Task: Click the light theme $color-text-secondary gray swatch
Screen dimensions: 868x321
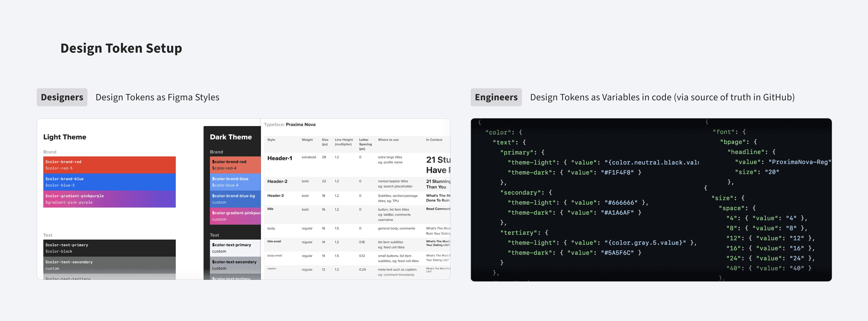Action: 109,265
